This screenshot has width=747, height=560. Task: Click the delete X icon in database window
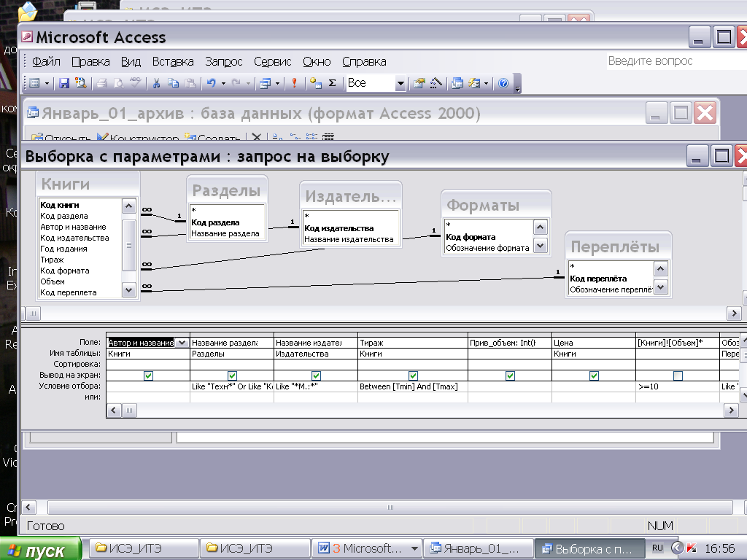click(x=256, y=137)
